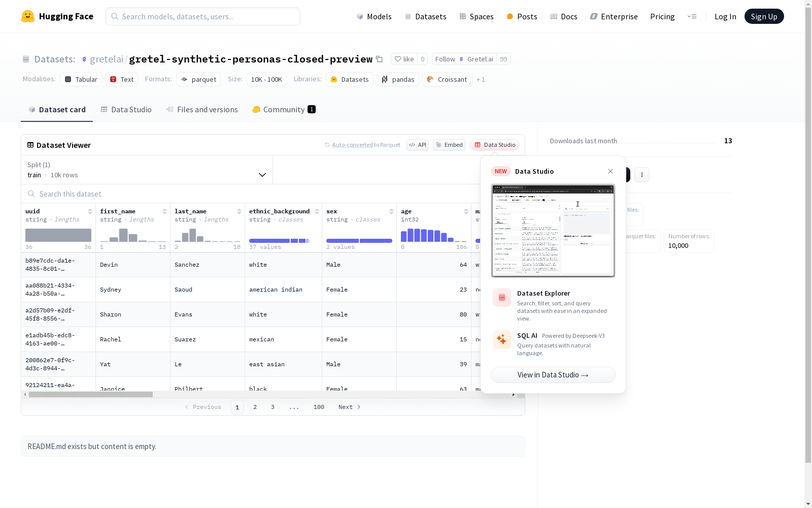812x508 pixels.
Task: Open the three-dot options menu
Action: [x=642, y=175]
